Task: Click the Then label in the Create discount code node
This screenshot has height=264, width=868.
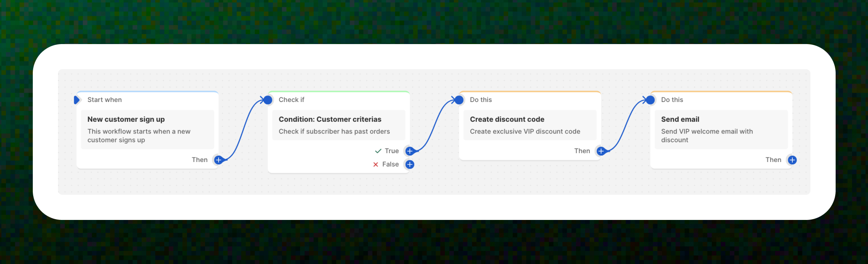Action: (x=582, y=151)
